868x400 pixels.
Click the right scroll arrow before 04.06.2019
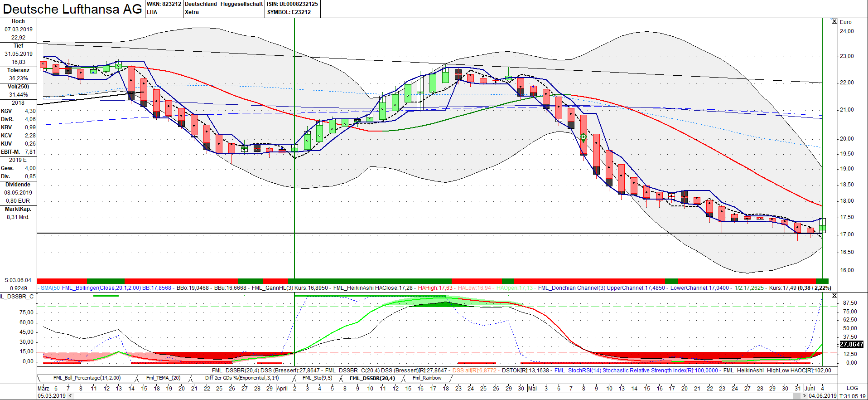point(804,395)
